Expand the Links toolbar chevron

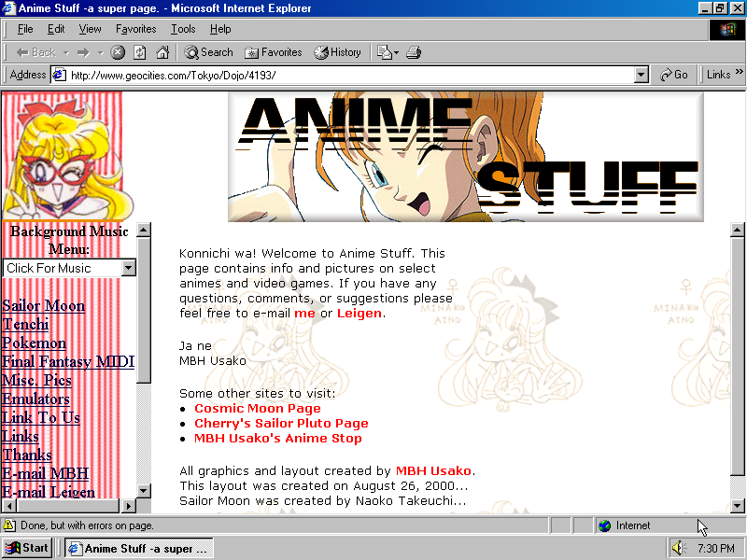(x=739, y=72)
